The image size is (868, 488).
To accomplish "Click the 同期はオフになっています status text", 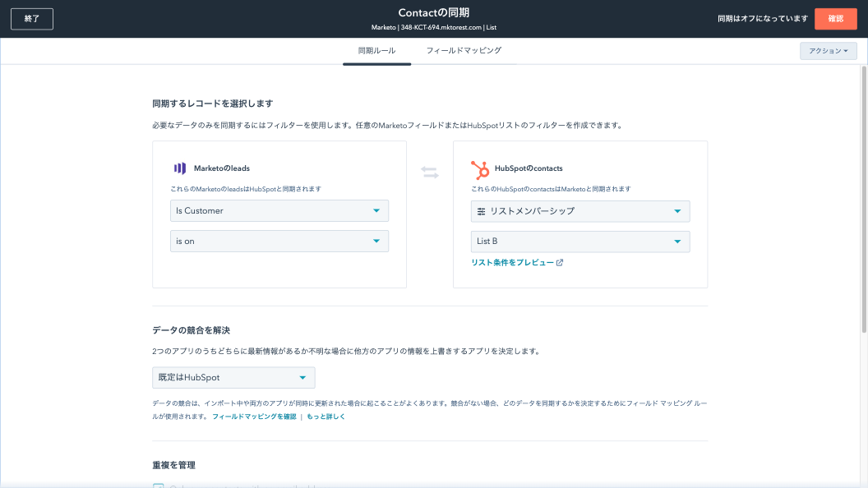I will pyautogui.click(x=763, y=19).
